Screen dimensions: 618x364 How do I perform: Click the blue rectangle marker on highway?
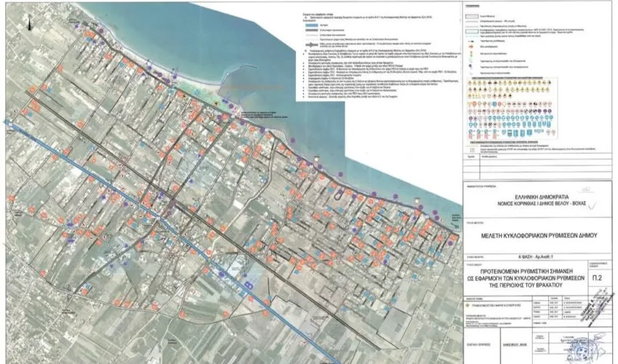coord(249,284)
